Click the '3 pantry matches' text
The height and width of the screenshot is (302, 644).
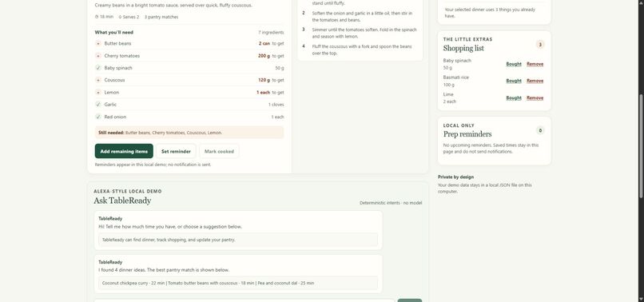[161, 17]
